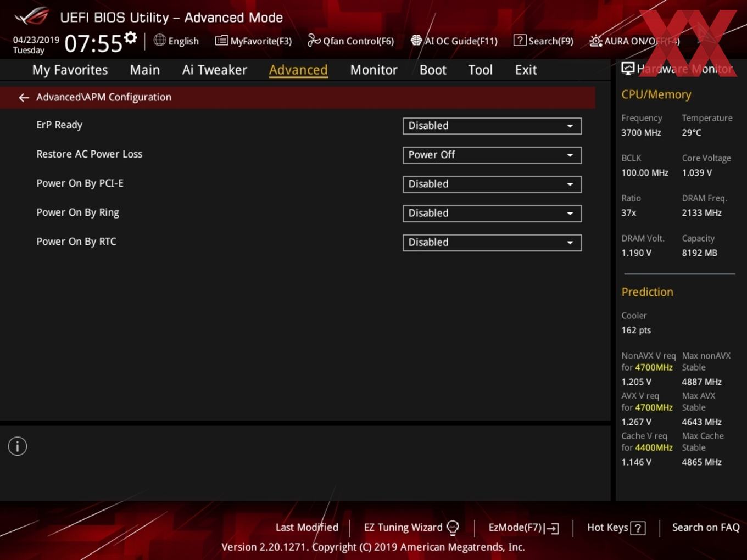Click the back arrow to Advanced
The width and height of the screenshot is (747, 560).
coord(24,97)
